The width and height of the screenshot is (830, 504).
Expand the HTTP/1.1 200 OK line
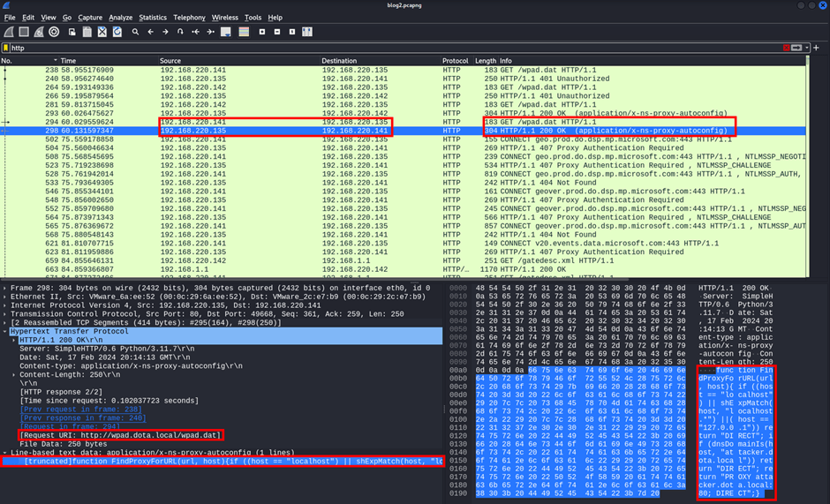click(14, 340)
